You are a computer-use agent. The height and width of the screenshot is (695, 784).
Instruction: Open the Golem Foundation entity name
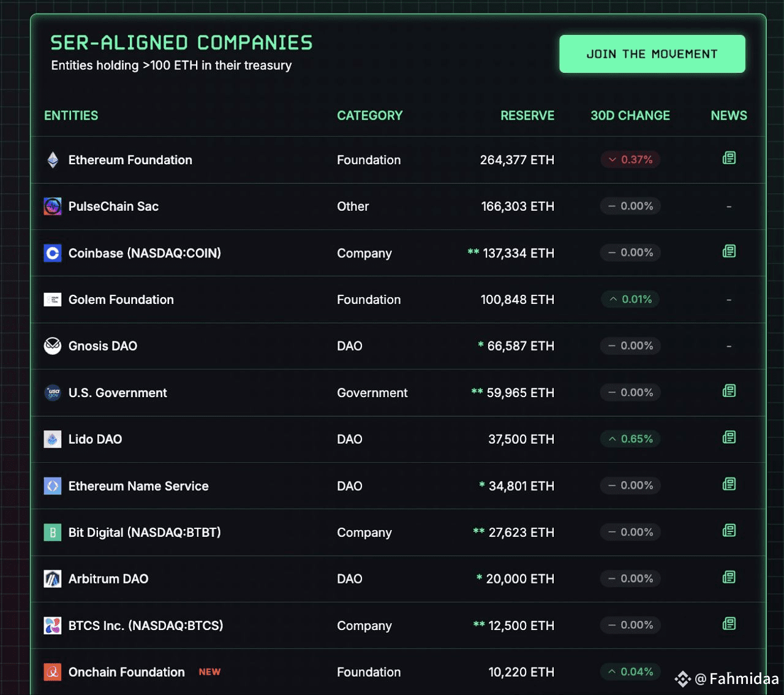coord(121,300)
